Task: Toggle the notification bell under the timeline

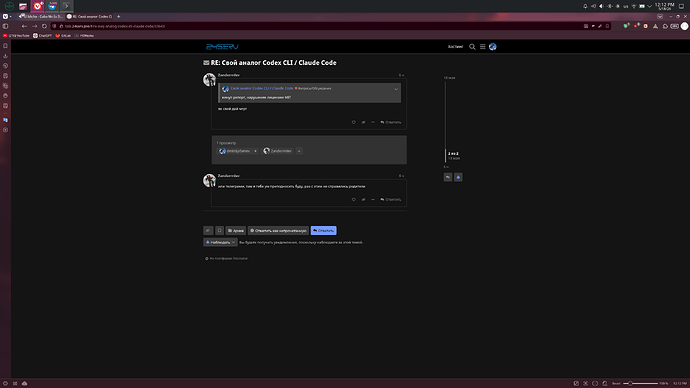Action: [458, 177]
